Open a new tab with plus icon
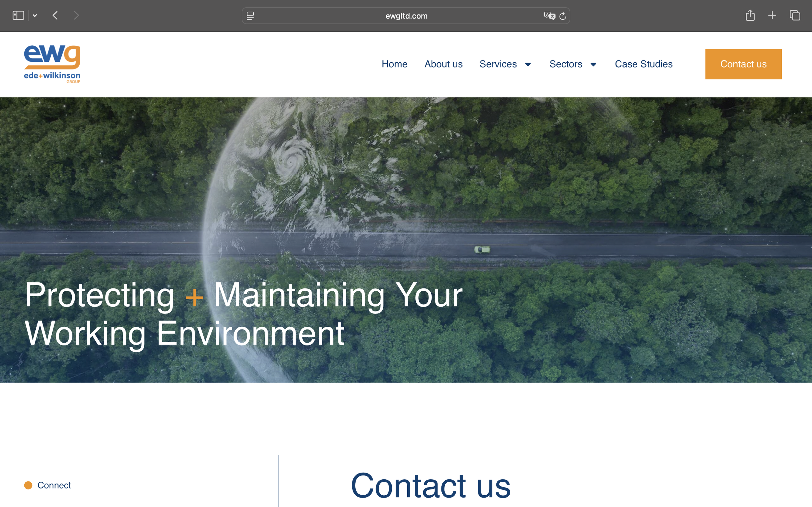Screen dimensions: 812x507 pos(772,15)
